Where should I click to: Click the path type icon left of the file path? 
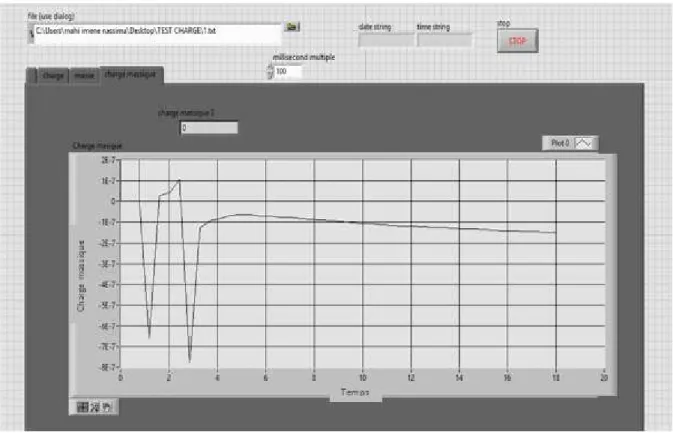coord(30,33)
